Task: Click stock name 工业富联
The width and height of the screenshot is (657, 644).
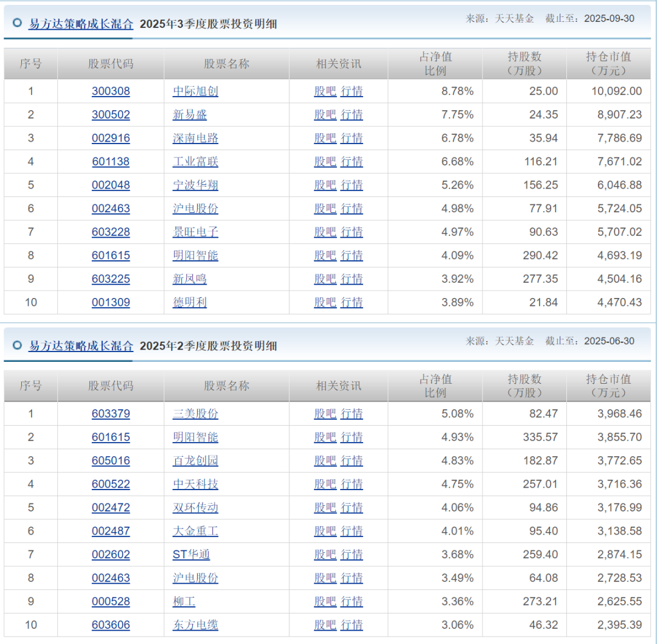Action: tap(195, 162)
